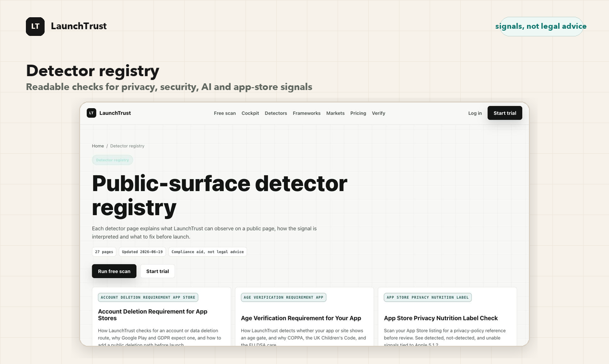This screenshot has height=364, width=609.
Task: Click the LaunchTrust name in the navbar
Action: coord(115,113)
